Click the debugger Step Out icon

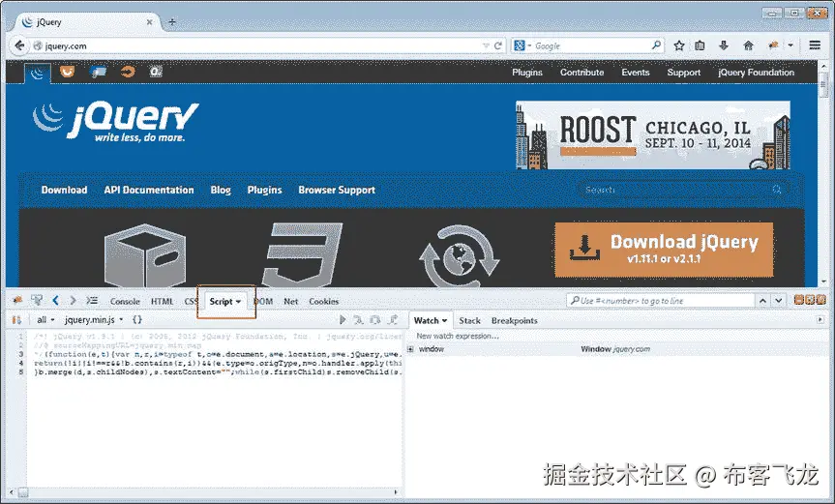coord(393,320)
